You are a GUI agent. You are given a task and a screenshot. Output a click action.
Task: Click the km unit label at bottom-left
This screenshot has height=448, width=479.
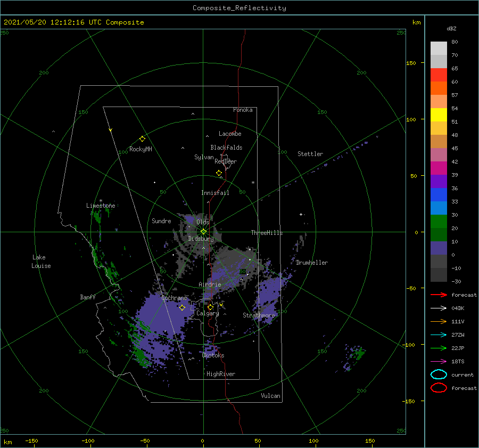[7, 442]
